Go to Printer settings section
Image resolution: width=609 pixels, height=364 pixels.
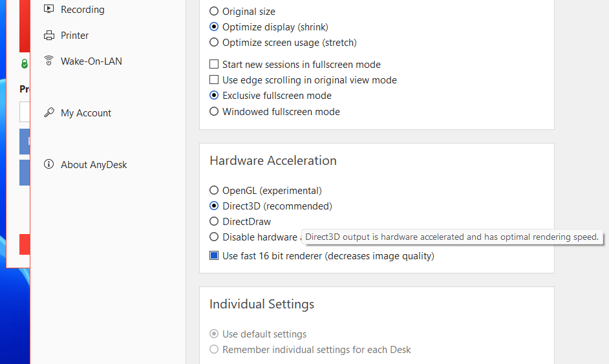click(74, 36)
